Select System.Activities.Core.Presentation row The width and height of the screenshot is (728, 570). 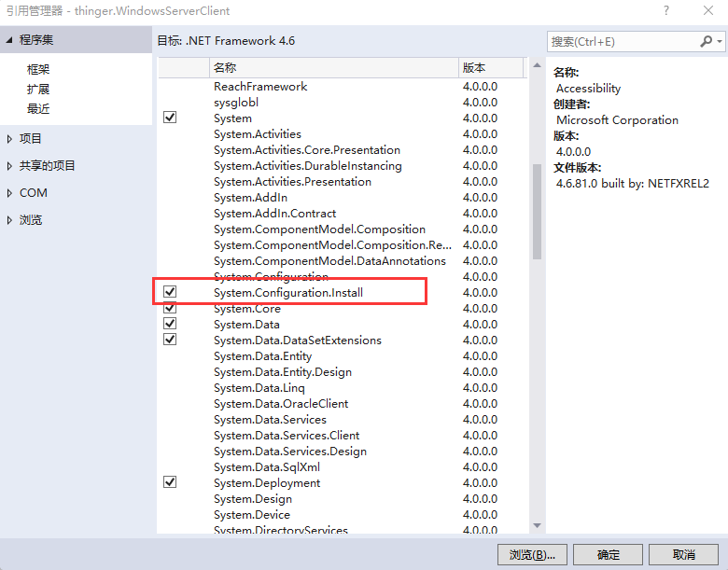click(343, 150)
